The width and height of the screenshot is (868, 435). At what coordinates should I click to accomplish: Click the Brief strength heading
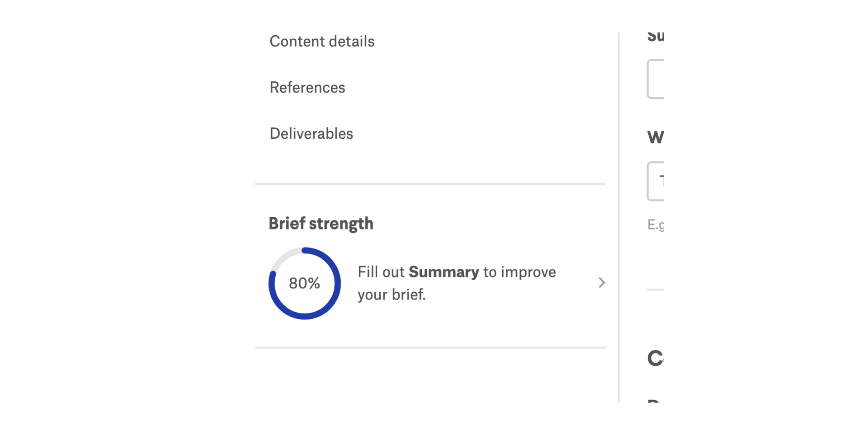point(321,223)
